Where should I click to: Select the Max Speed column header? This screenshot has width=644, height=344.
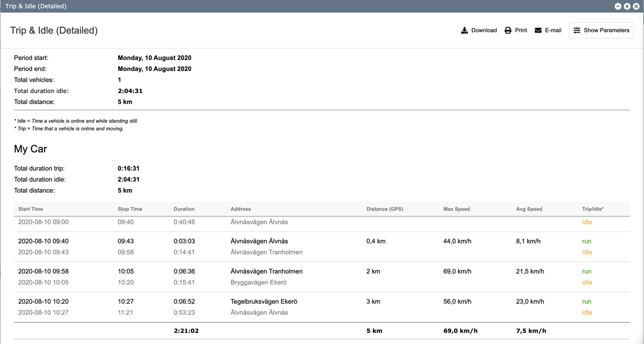click(456, 209)
